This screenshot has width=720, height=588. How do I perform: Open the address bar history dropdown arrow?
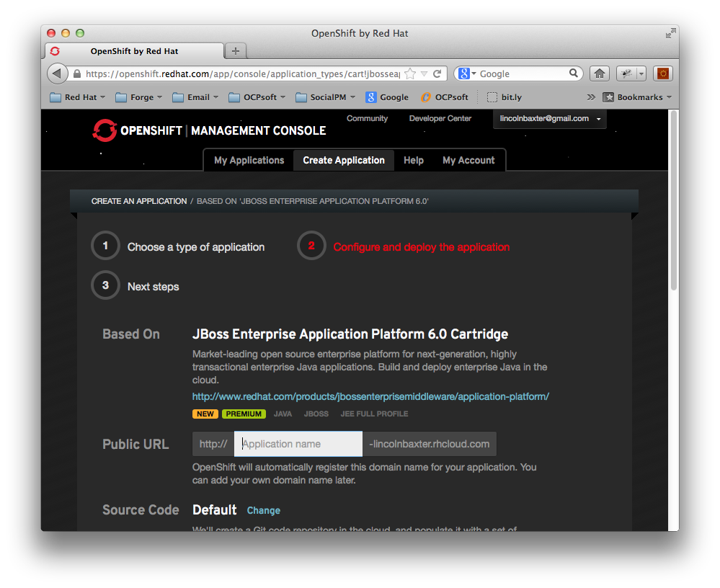click(x=425, y=74)
